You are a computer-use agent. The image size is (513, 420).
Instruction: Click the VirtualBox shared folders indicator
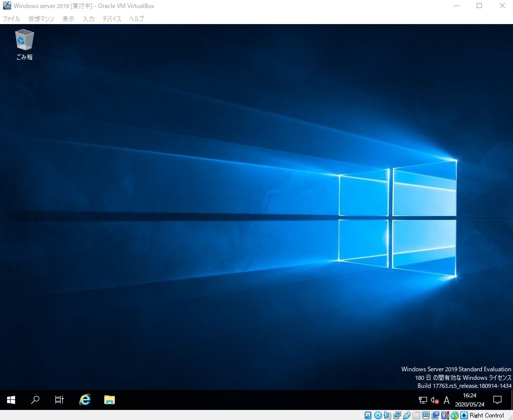point(416,415)
